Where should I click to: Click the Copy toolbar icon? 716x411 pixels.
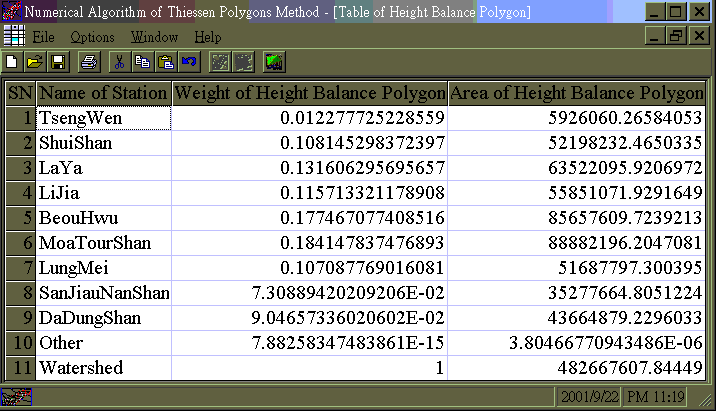(142, 62)
